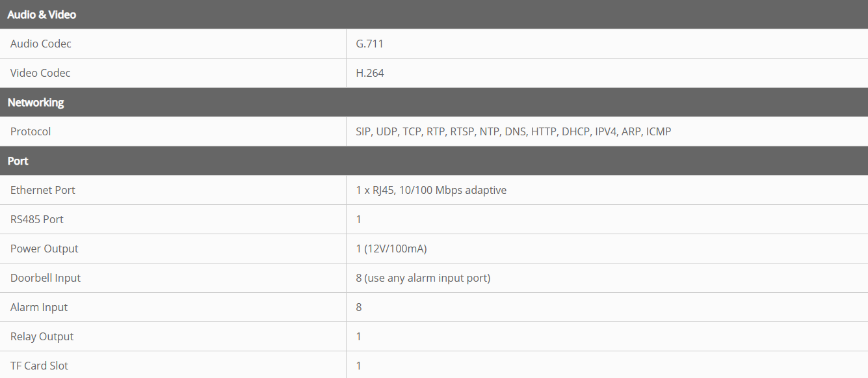Select the Ethernet Port row label
The image size is (868, 378).
(43, 190)
